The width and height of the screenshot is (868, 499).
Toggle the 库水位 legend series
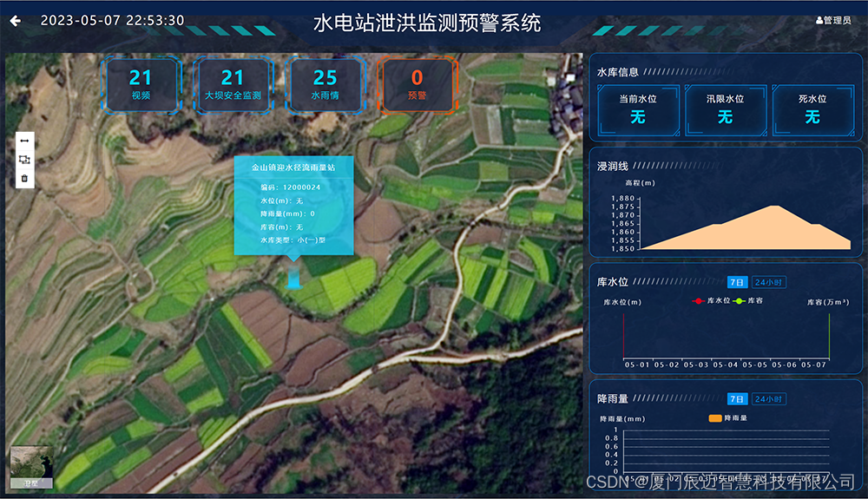pos(712,300)
